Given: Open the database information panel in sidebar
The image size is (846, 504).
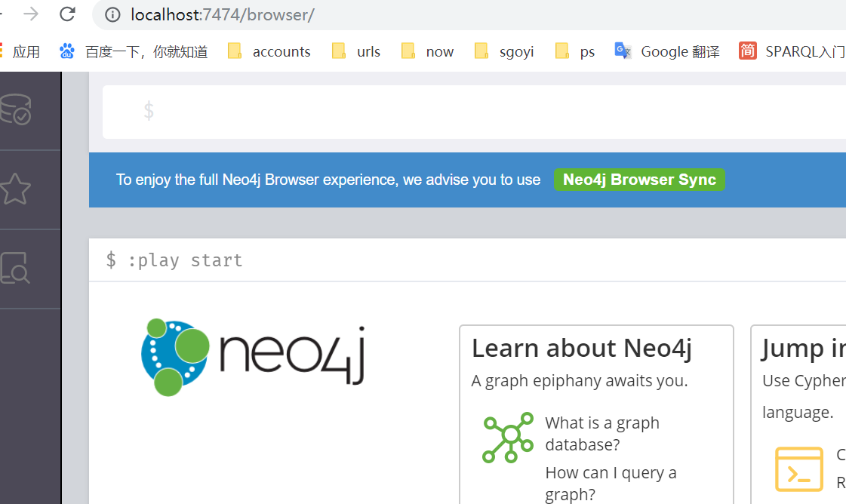Looking at the screenshot, I should (17, 110).
